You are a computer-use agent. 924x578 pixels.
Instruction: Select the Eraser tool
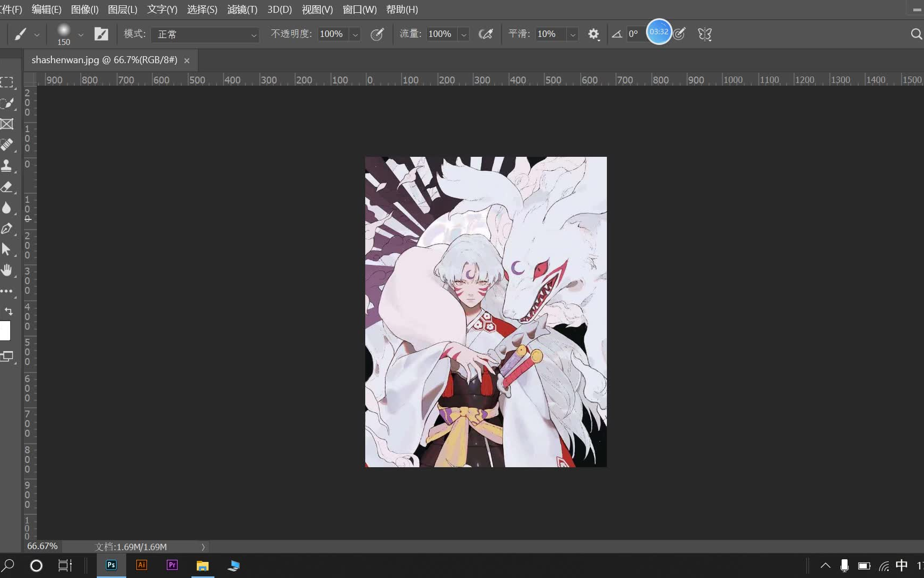click(6, 187)
